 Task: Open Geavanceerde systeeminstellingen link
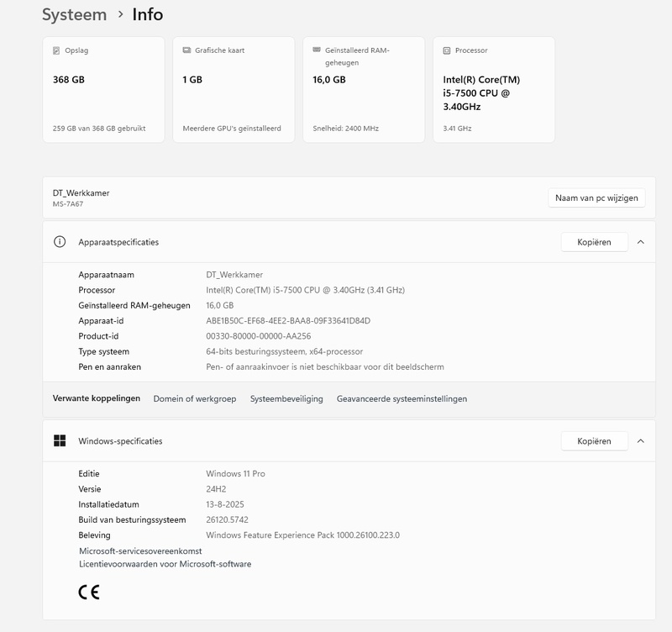[x=402, y=399]
